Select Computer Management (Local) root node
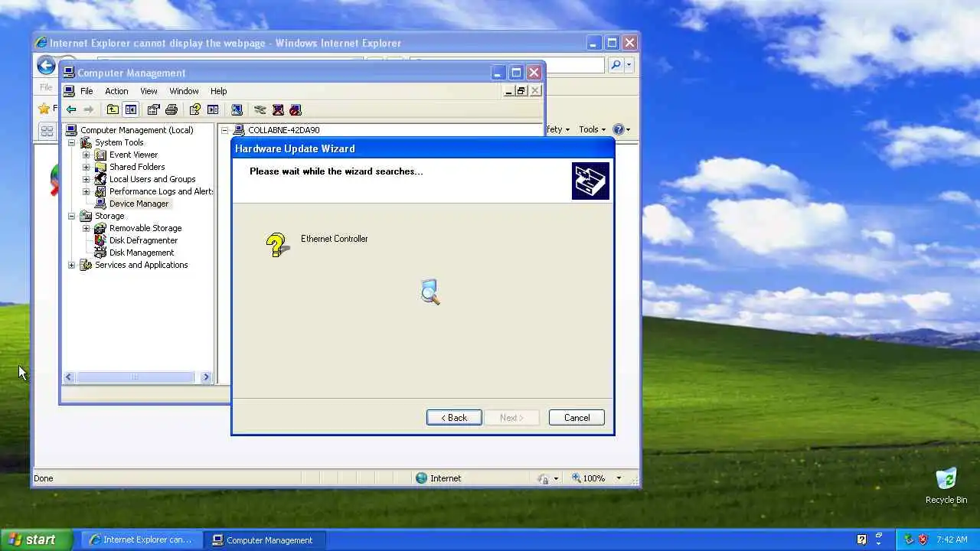 click(x=136, y=130)
